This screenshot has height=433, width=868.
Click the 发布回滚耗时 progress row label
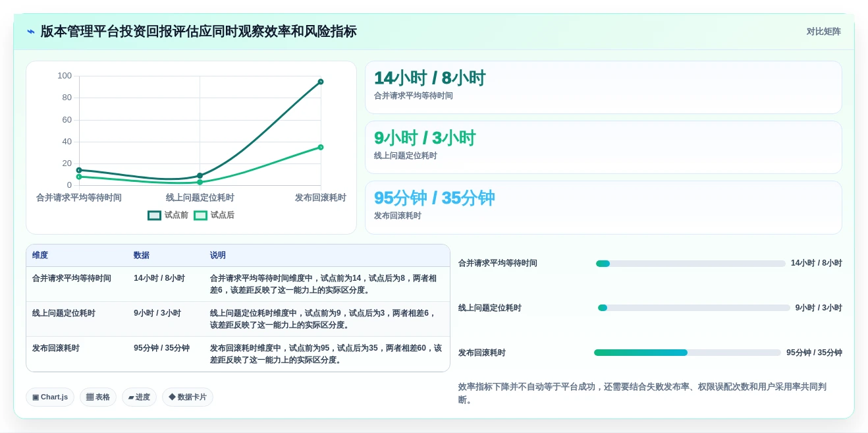pyautogui.click(x=482, y=353)
